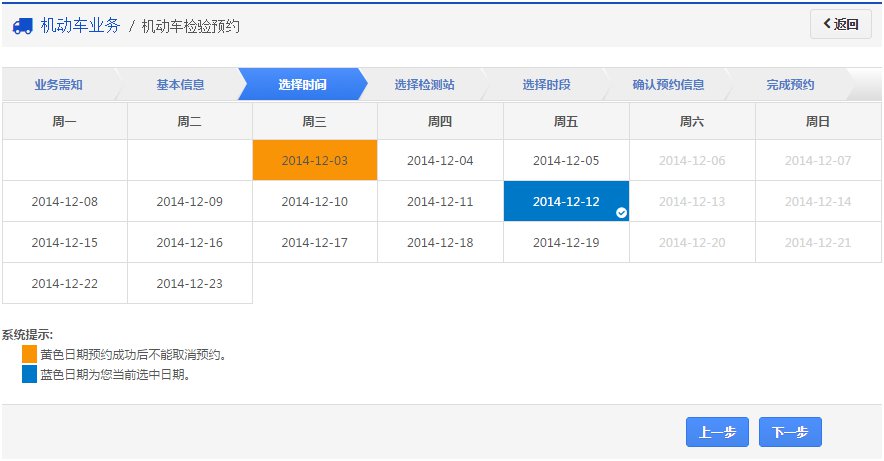This screenshot has height=461, width=884.
Task: Click the 上一步 previous step button
Action: click(717, 432)
